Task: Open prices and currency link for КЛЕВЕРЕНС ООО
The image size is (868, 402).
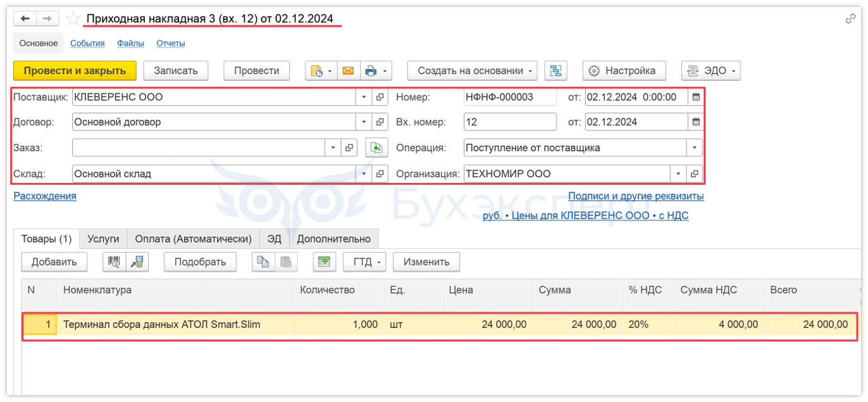Action: pyautogui.click(x=586, y=216)
